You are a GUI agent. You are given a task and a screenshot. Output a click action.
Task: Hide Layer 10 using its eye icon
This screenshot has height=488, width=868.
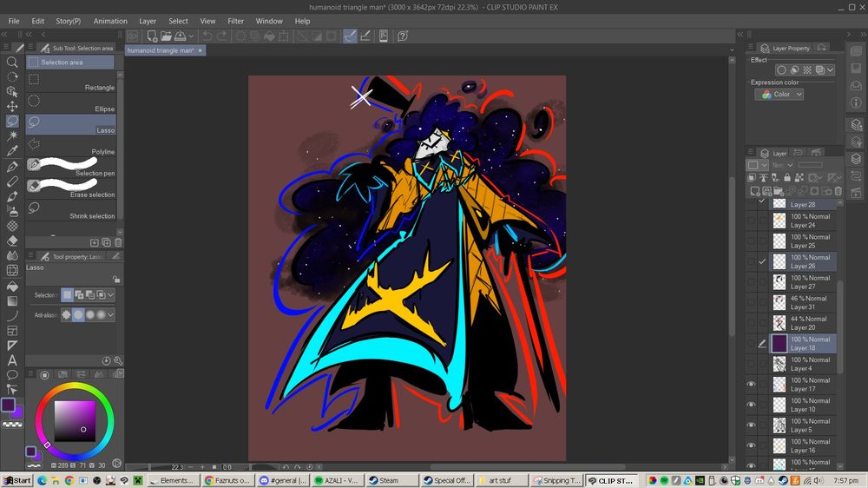click(x=751, y=405)
